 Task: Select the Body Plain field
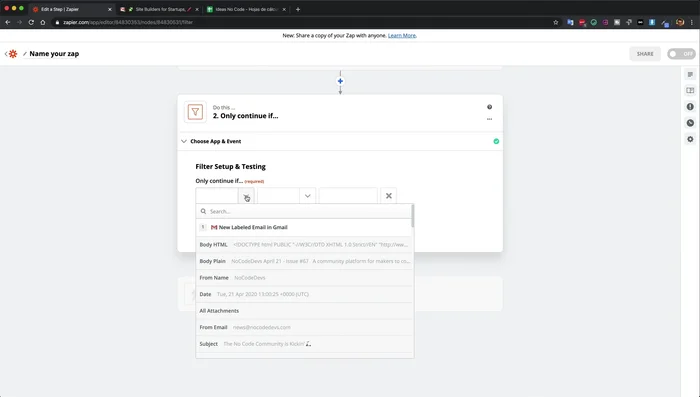tap(304, 261)
